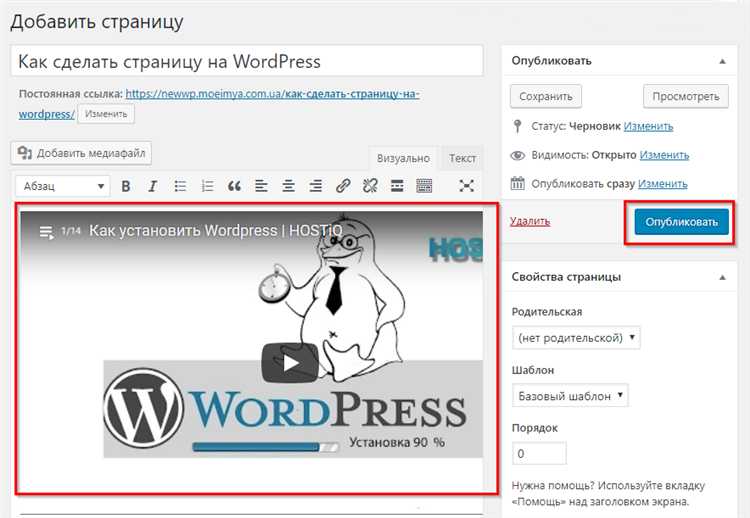The height and width of the screenshot is (518, 750).
Task: Apply italic formatting in editor toolbar
Action: (x=153, y=186)
